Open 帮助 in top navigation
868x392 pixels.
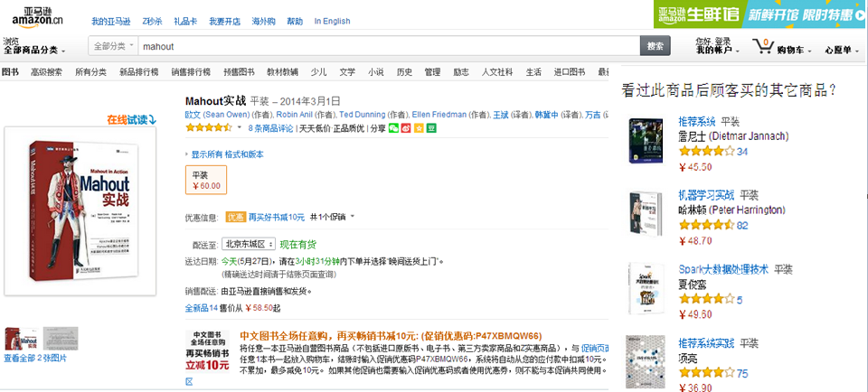[295, 22]
